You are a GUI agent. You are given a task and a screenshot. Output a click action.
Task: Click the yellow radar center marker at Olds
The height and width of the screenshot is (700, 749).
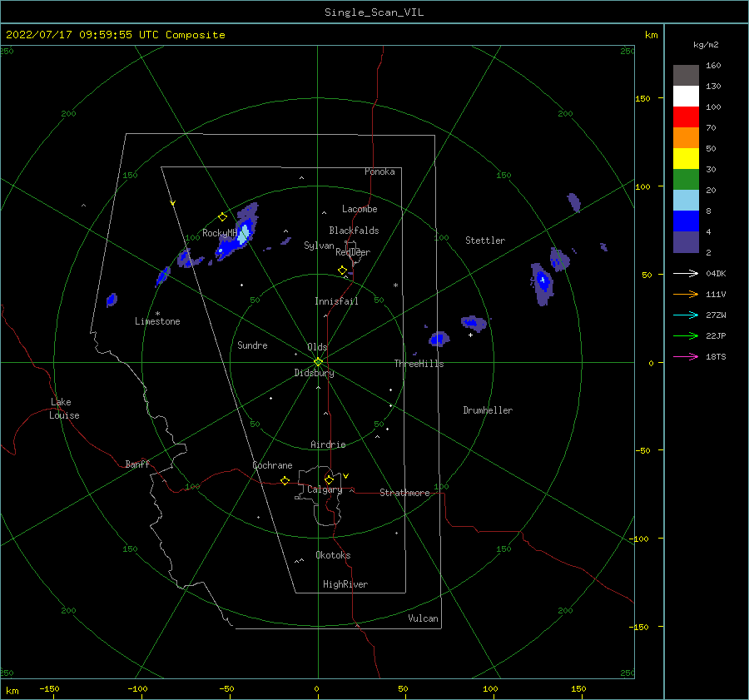318,362
